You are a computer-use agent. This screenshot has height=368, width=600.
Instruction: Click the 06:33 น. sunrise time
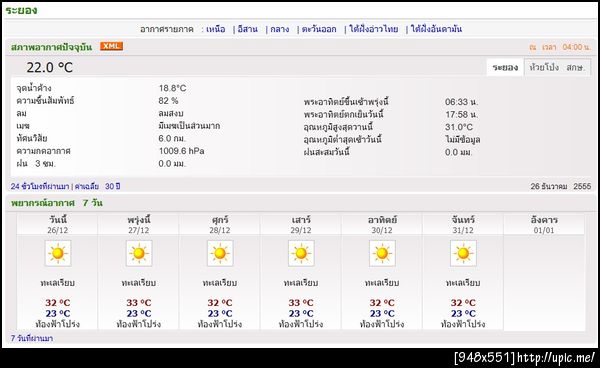pos(461,102)
